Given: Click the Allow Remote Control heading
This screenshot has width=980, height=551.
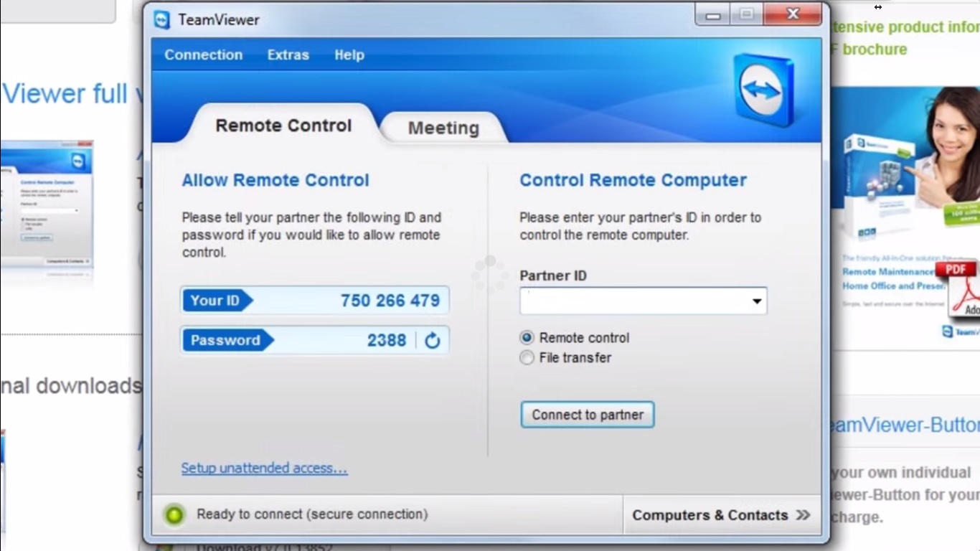Looking at the screenshot, I should (x=275, y=180).
